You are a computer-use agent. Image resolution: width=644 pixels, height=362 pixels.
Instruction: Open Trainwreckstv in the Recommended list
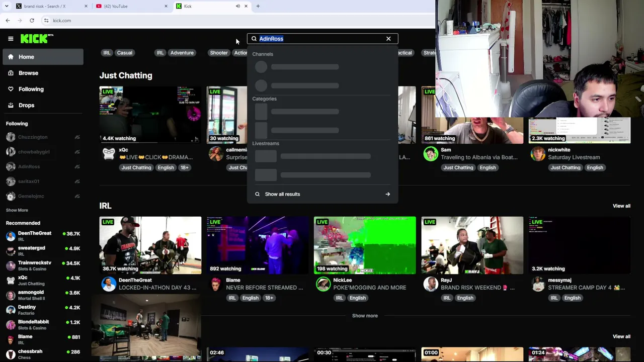click(43, 265)
